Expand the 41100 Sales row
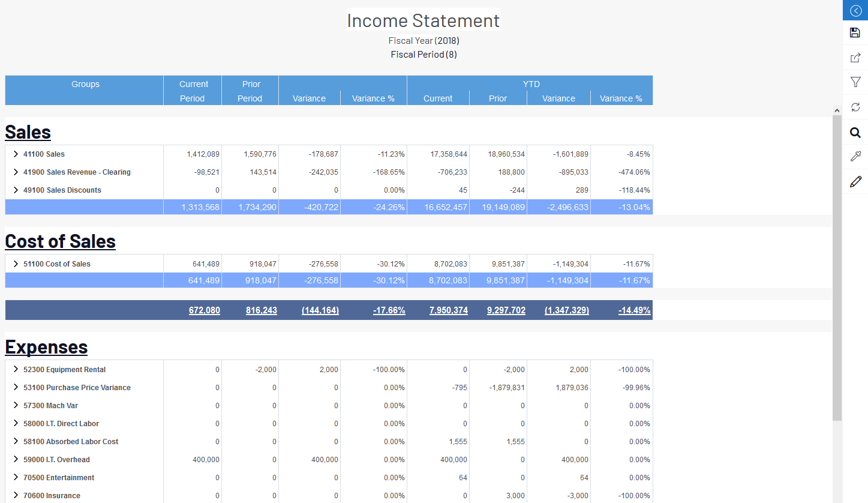 pyautogui.click(x=16, y=154)
